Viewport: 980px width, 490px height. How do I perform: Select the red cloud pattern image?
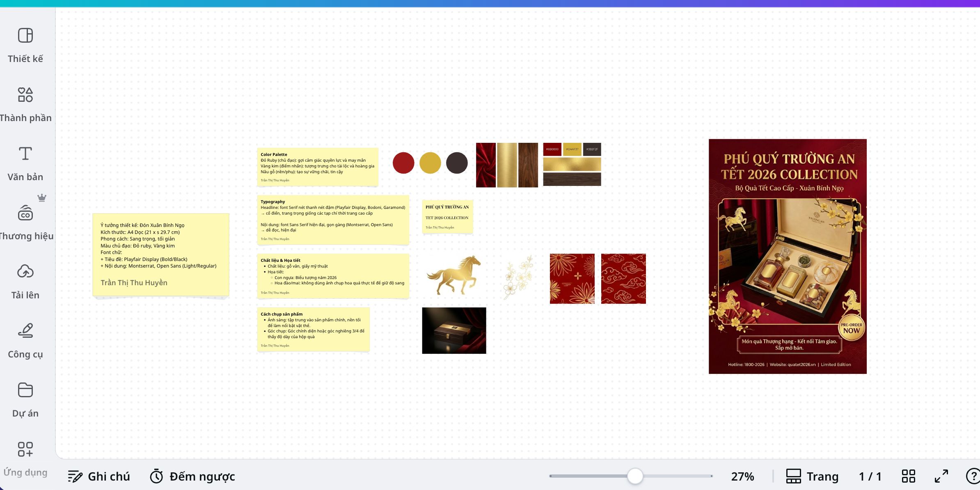click(623, 279)
